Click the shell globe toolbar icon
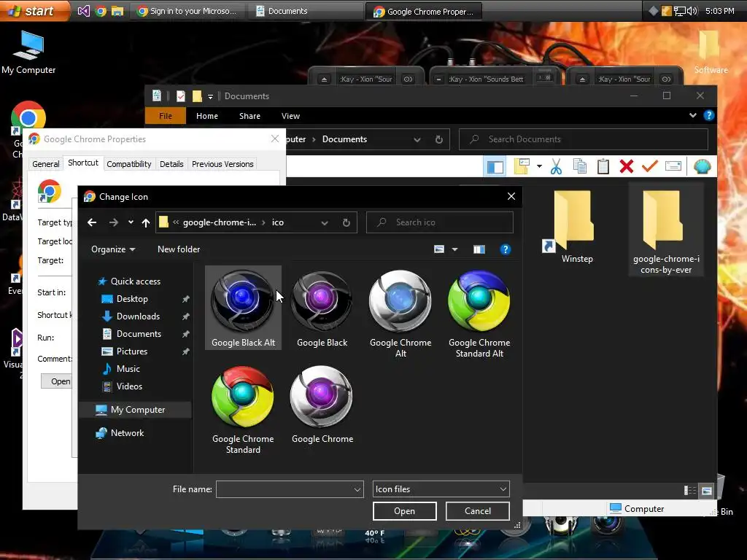Screen dimensions: 747x560 702,167
